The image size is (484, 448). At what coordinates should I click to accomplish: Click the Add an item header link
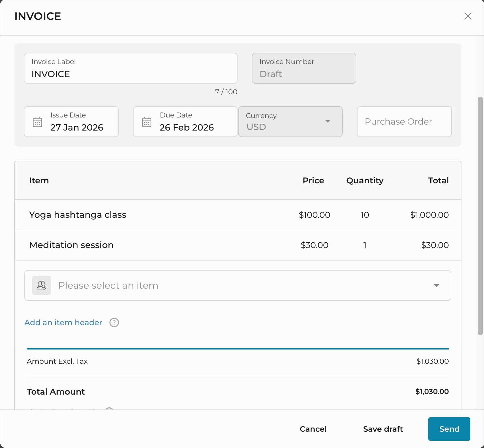pyautogui.click(x=63, y=323)
